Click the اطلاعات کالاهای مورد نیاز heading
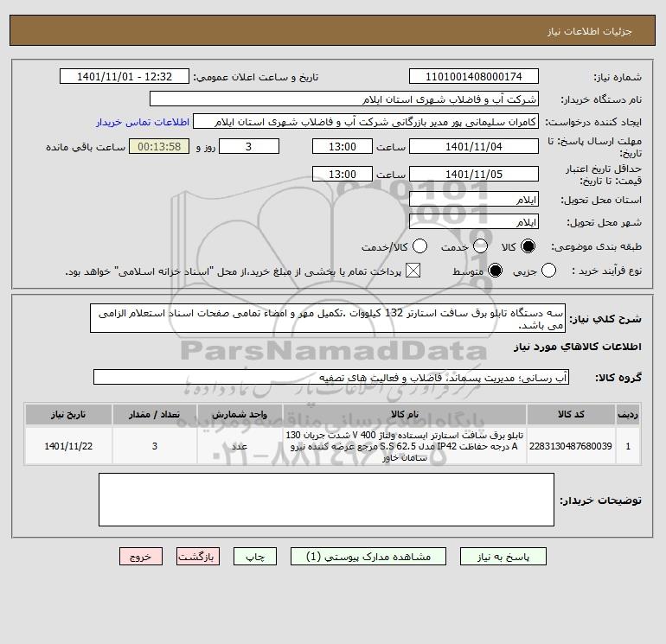 [578, 347]
